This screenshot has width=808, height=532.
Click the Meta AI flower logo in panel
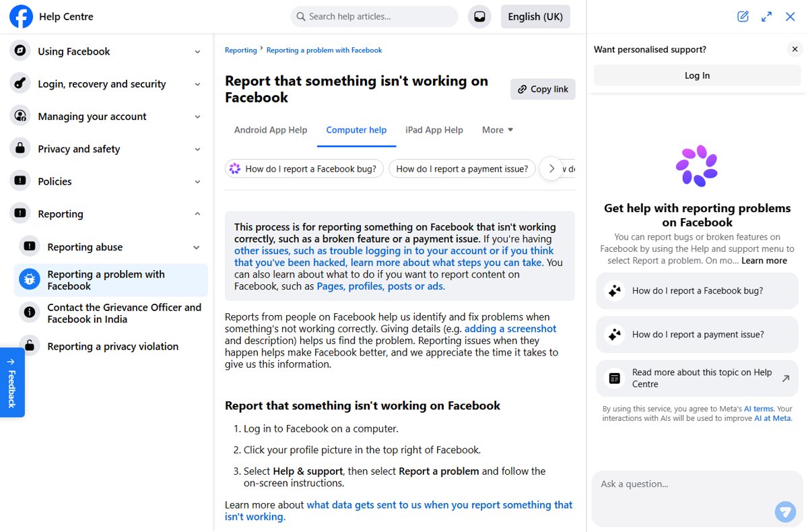click(x=697, y=166)
